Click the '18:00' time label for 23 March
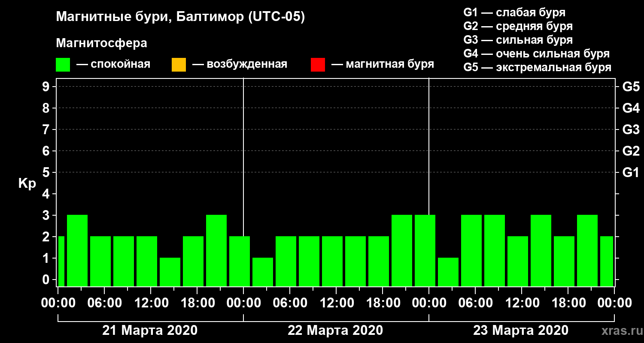Viewport: 644px width, 343px height. click(x=568, y=303)
